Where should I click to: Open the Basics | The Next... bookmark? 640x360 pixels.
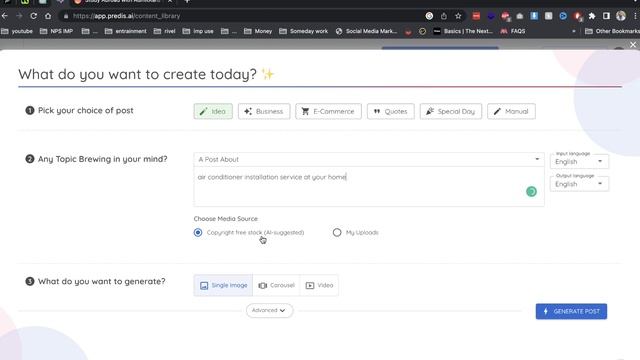click(463, 31)
